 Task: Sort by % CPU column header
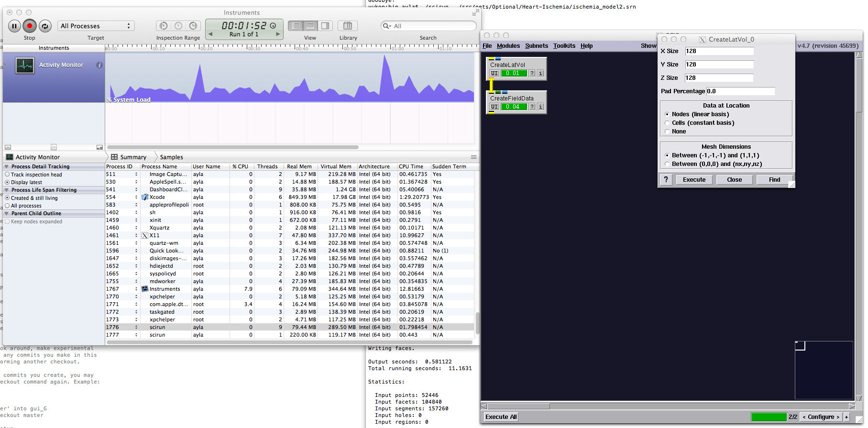[x=242, y=166]
